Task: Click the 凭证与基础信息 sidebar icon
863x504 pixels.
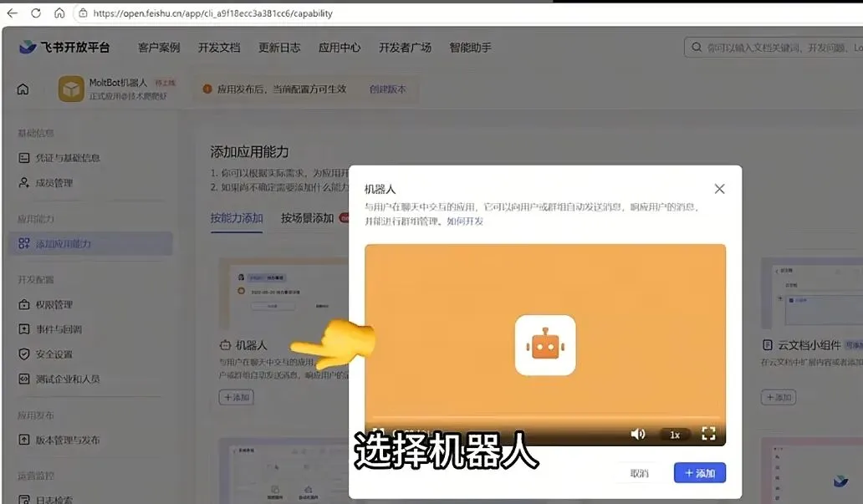Action: (x=23, y=158)
